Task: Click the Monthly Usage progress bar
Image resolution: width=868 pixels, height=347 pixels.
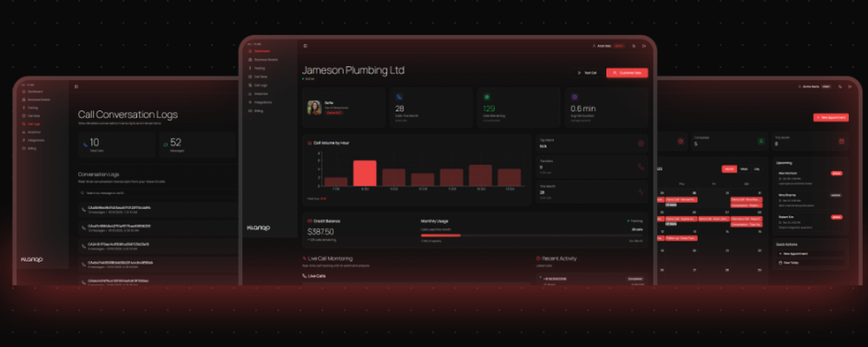Action: [x=531, y=235]
